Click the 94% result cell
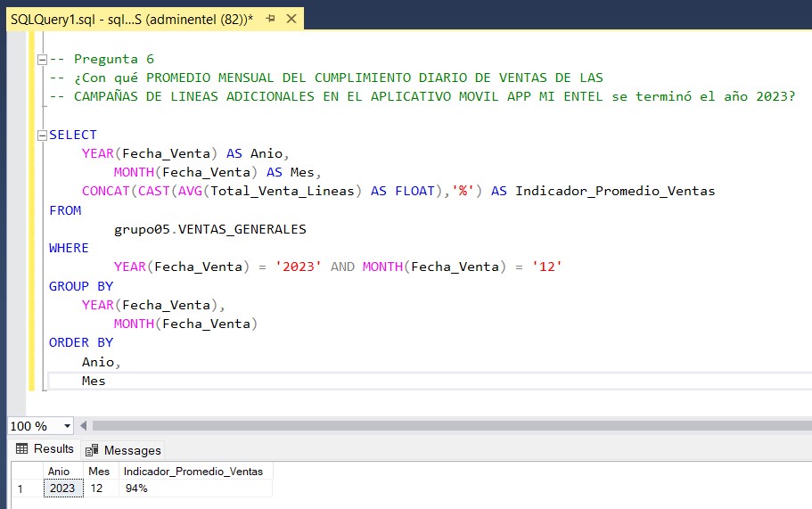Viewport: 812px width, 509px height. 136,488
